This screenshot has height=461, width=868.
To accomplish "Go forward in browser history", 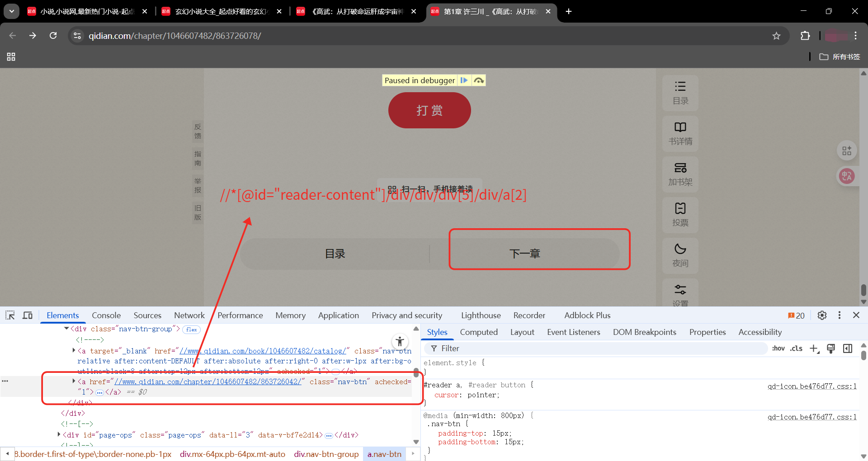I will point(33,36).
